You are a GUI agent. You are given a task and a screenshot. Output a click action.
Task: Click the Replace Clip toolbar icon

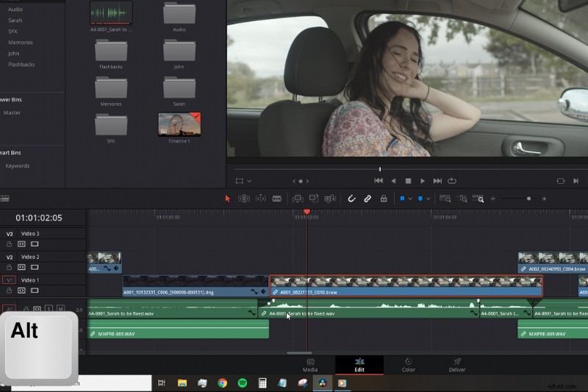click(x=330, y=199)
